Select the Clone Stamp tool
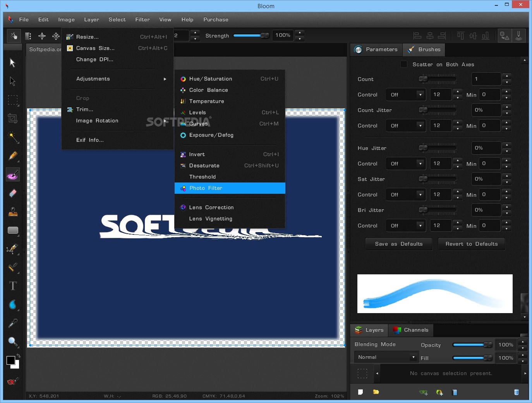This screenshot has height=403, width=532. pyautogui.click(x=13, y=212)
